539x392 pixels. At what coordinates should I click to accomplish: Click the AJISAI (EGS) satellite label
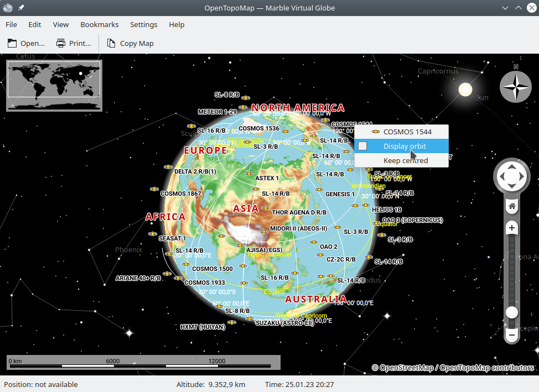265,250
